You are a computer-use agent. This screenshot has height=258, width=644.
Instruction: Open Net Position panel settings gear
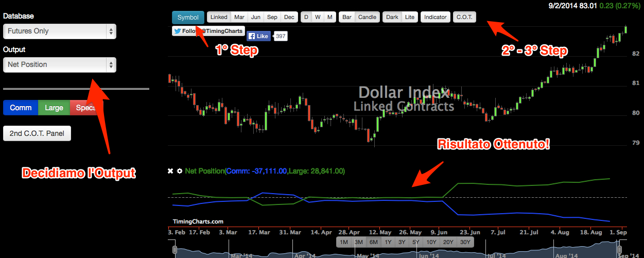coord(179,171)
